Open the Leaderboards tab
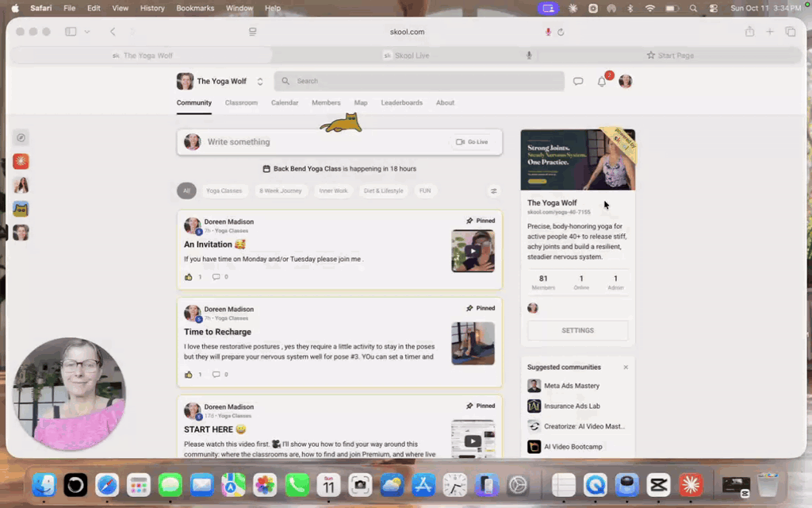Image resolution: width=812 pixels, height=508 pixels. (402, 102)
